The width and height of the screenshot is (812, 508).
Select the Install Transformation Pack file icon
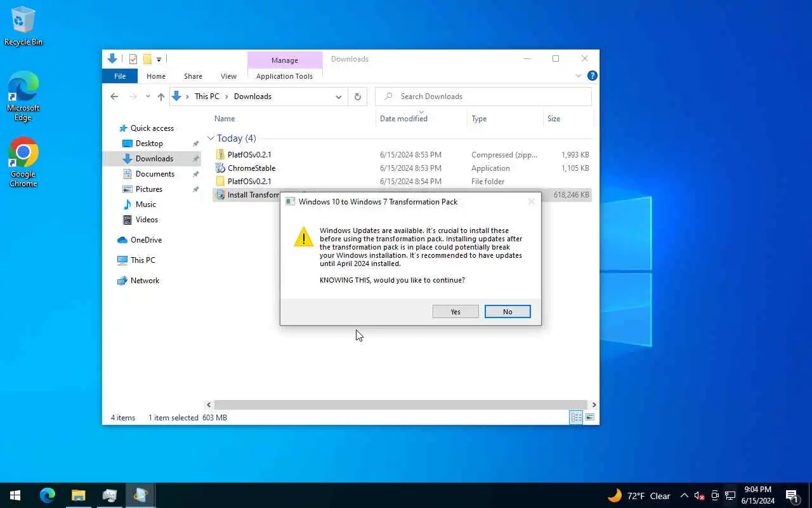coord(220,195)
